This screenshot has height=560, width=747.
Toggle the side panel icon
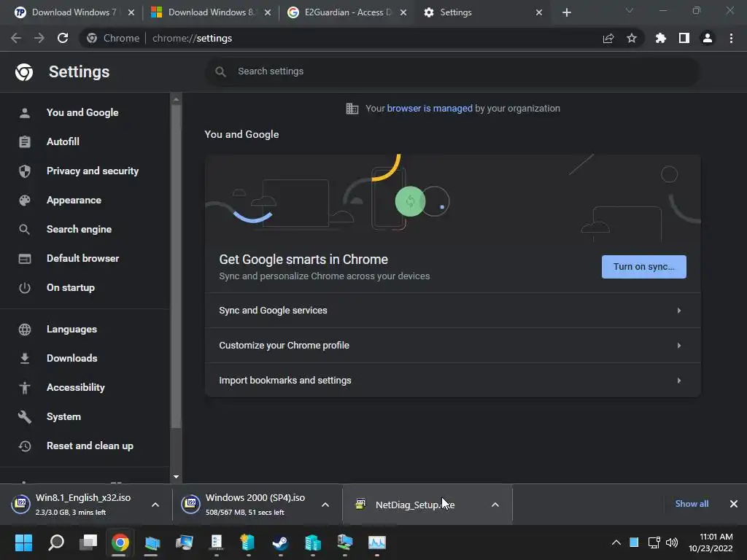[684, 38]
